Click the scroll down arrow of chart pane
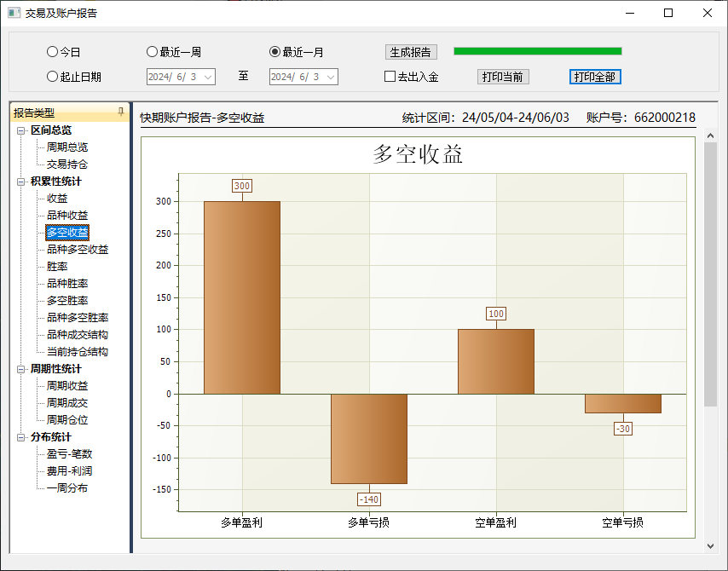 coord(711,545)
